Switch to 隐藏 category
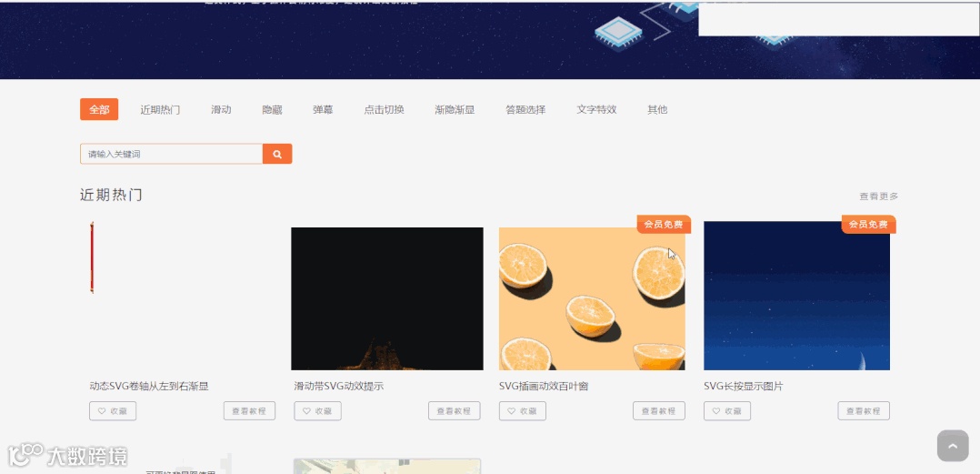Viewport: 980px width, 474px height. pyautogui.click(x=273, y=109)
